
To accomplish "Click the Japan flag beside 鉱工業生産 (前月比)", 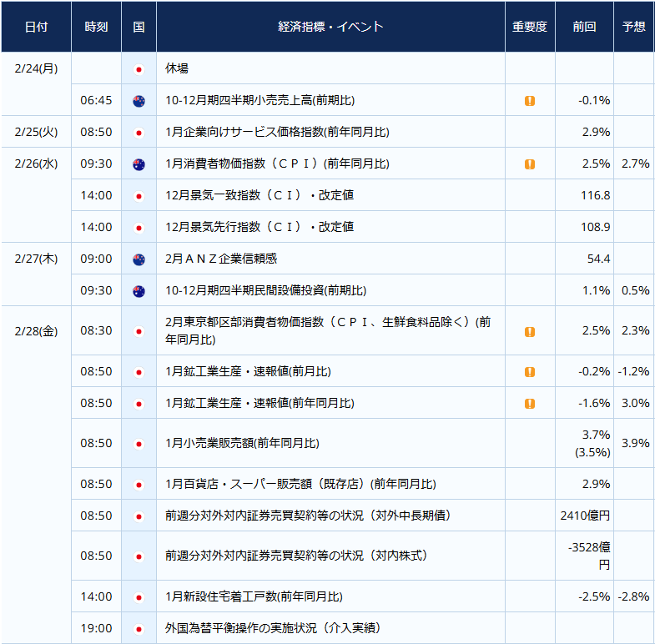I will [x=139, y=372].
